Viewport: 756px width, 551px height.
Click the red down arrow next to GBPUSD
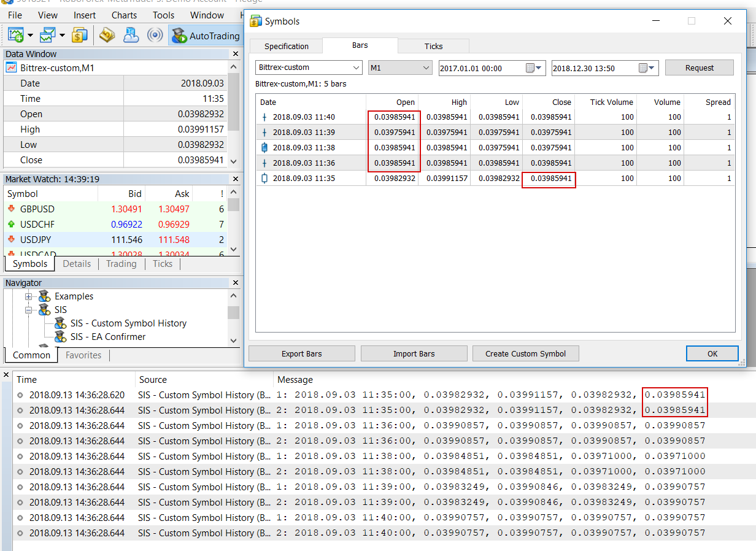point(11,209)
